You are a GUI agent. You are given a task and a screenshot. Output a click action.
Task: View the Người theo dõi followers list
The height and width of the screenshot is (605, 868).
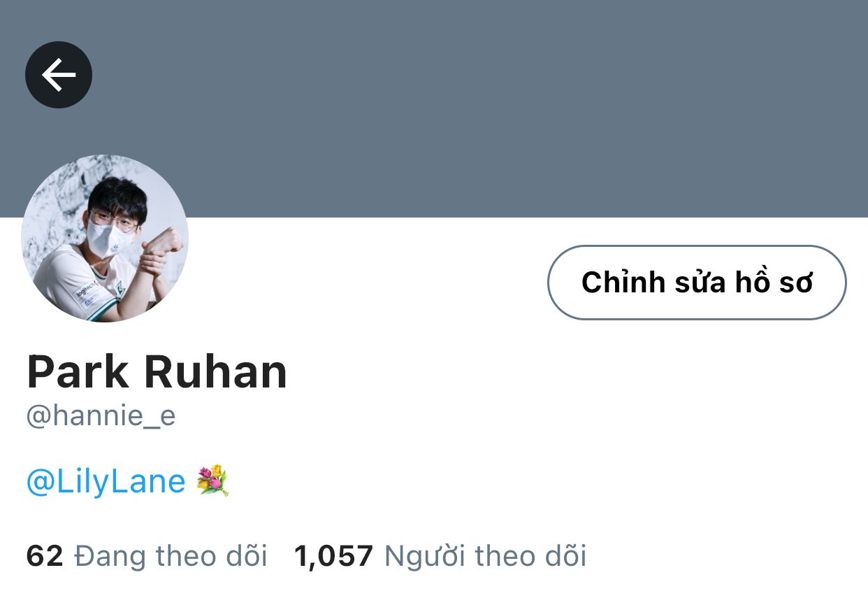[486, 556]
